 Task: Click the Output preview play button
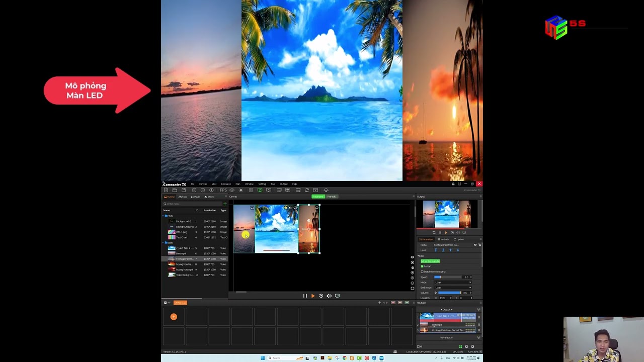446,233
